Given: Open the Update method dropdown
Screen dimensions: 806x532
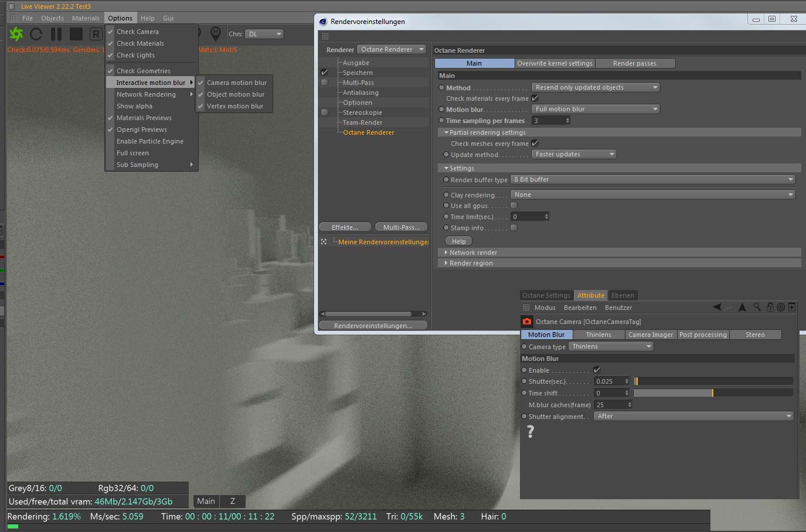Looking at the screenshot, I should (x=574, y=154).
